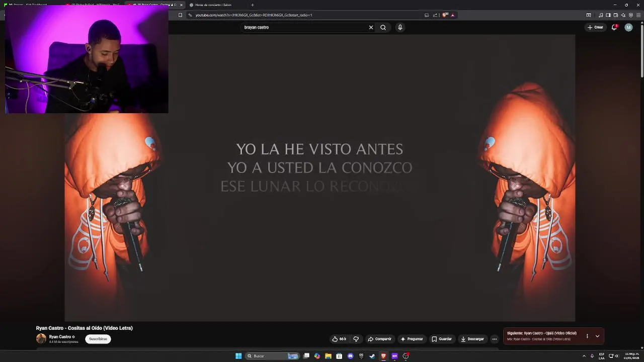Start voice search with the microphone icon

click(x=400, y=27)
